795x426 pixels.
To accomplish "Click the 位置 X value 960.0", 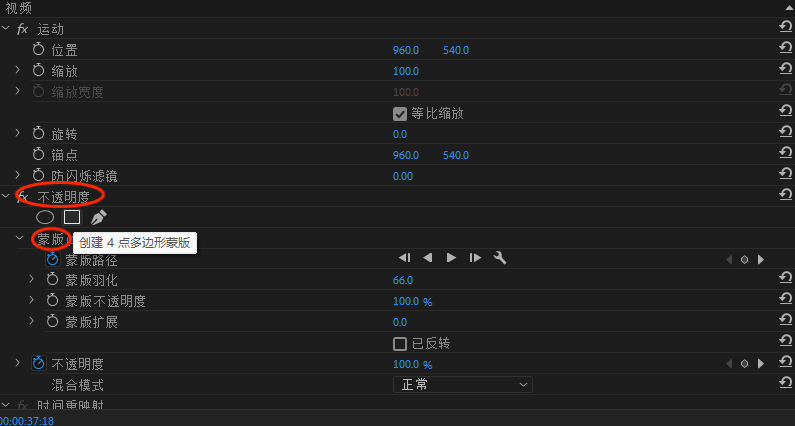I will 406,50.
